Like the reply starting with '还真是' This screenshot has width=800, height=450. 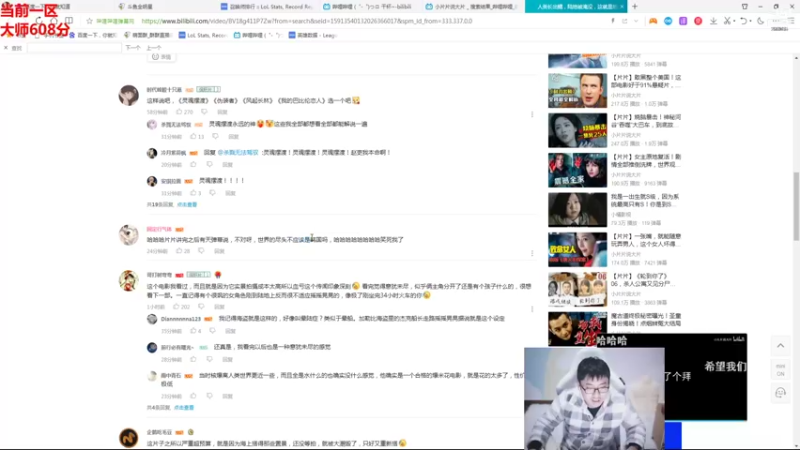point(193,359)
